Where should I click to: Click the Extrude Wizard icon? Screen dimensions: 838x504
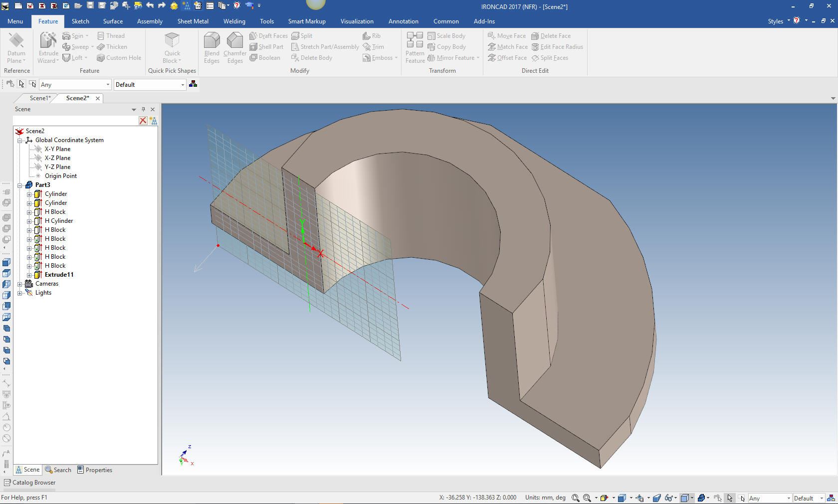[48, 41]
